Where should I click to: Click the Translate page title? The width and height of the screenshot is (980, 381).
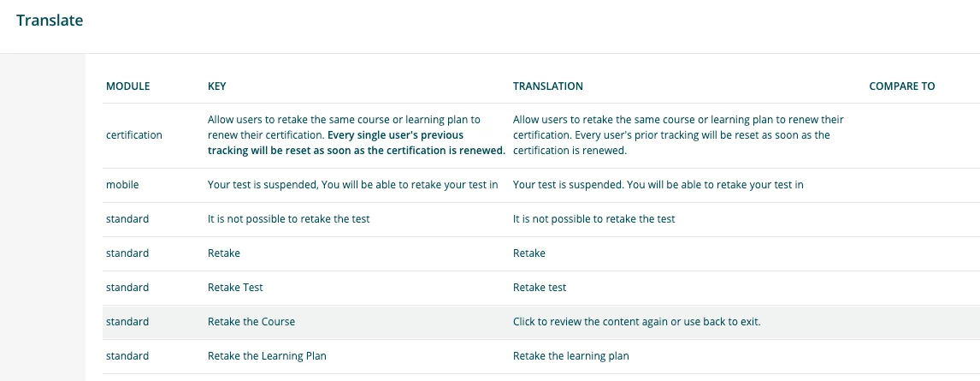(x=50, y=21)
